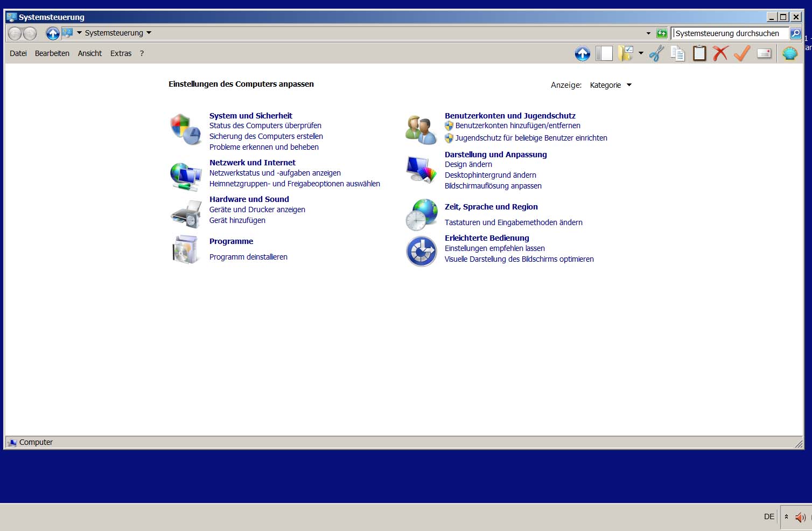Click the orange checkmark Properties icon
812x531 pixels.
coord(742,53)
